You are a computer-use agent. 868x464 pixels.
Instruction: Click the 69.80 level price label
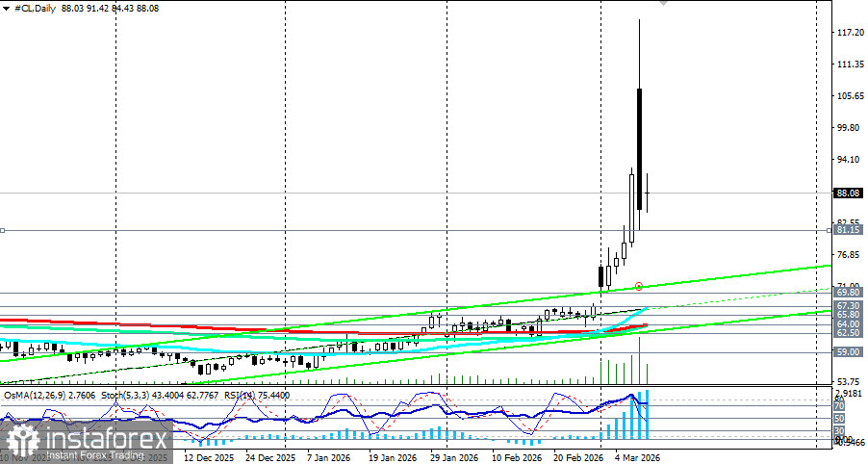[x=848, y=293]
